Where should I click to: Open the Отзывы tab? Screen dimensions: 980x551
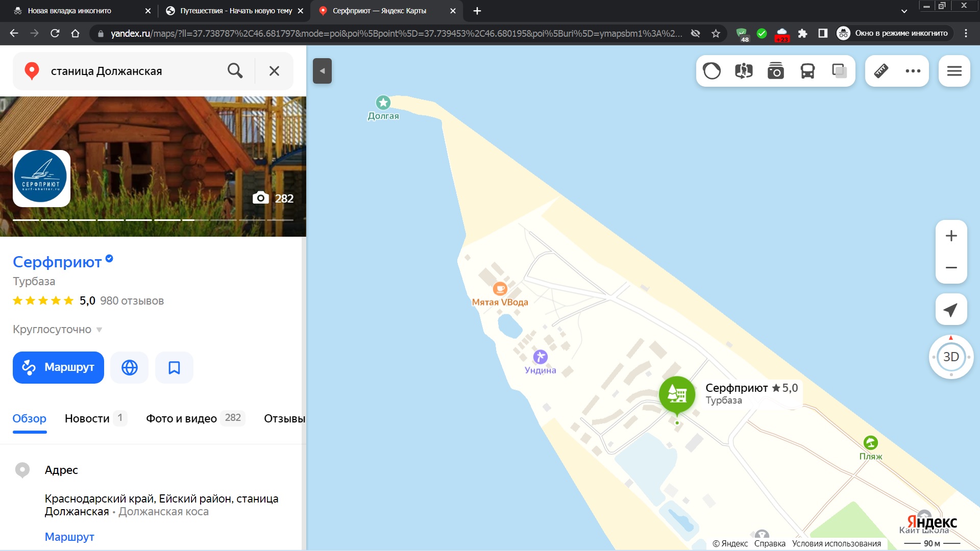(x=284, y=418)
